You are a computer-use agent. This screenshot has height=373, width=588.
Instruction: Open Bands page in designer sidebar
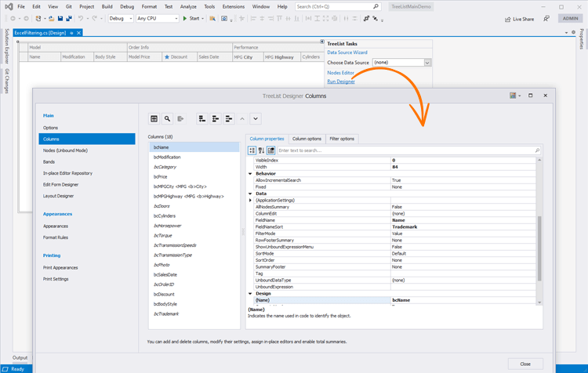(87, 162)
